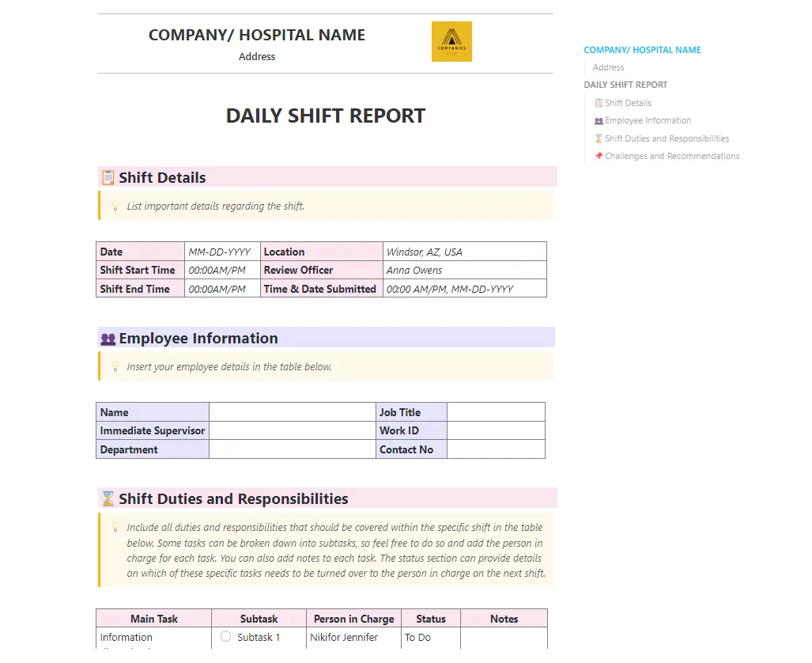The height and width of the screenshot is (663, 812).
Task: Click the Date value MM-DD-YYYY cell
Action: [222, 252]
